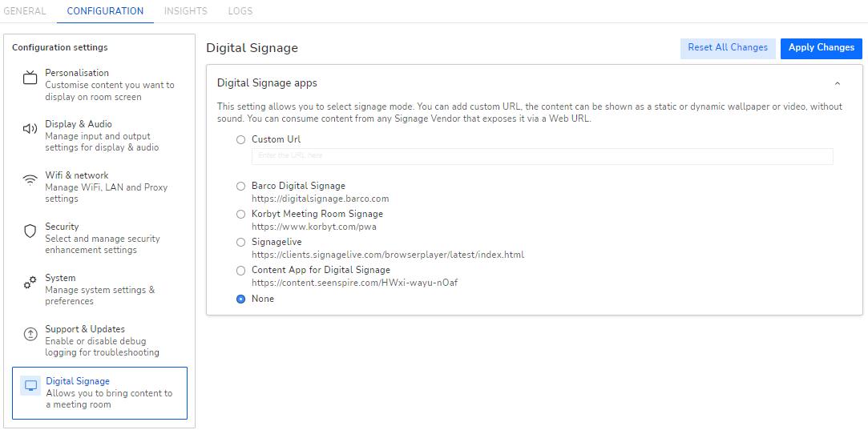Click the Digital Signage apps heading
Image resolution: width=868 pixels, height=430 pixels.
[268, 83]
